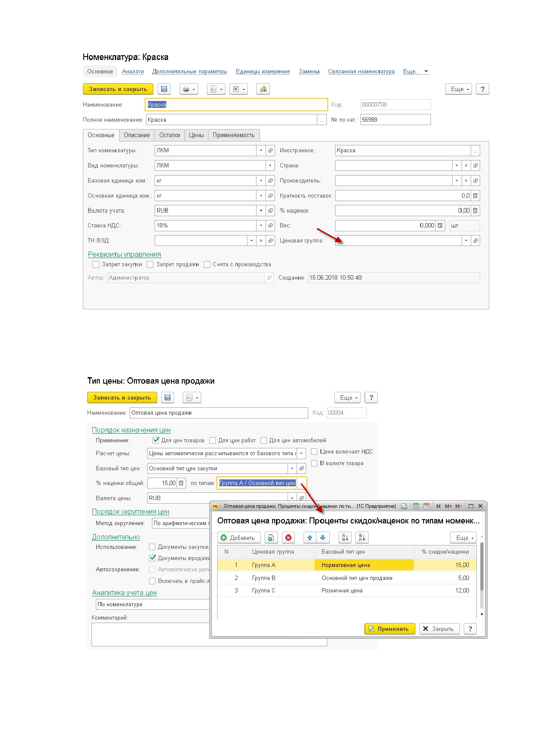Click the № по кат. input field
Screen dimensions: 535x756
tap(396, 120)
